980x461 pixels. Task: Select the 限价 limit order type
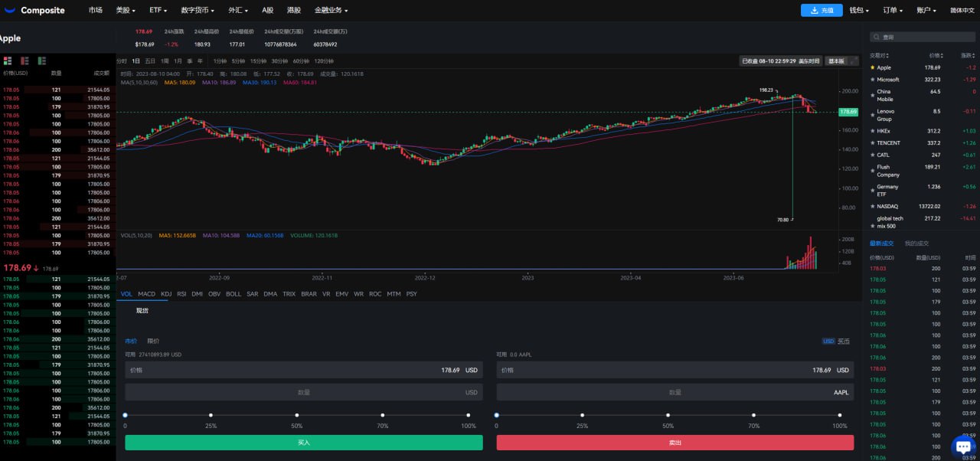coord(153,341)
